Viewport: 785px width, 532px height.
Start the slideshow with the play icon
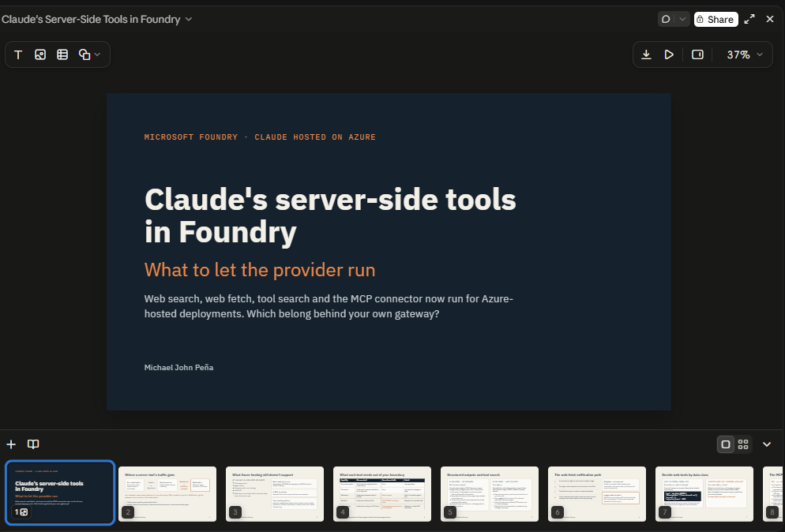[669, 54]
